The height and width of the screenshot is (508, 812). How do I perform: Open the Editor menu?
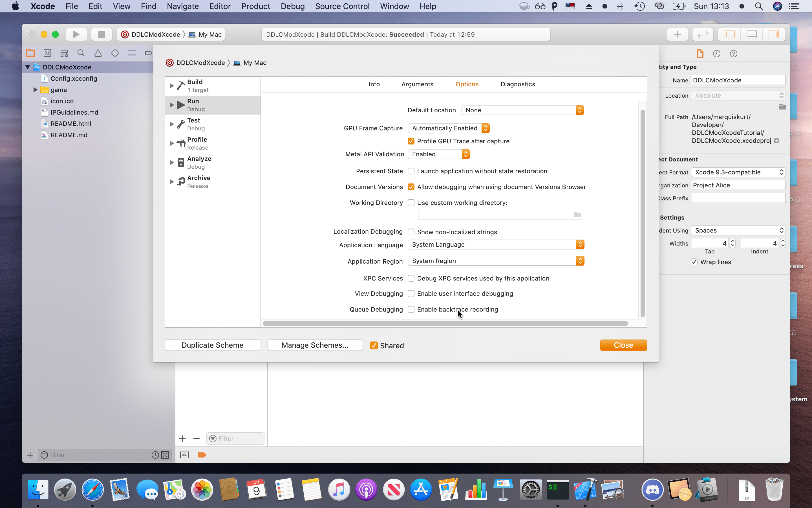(220, 6)
